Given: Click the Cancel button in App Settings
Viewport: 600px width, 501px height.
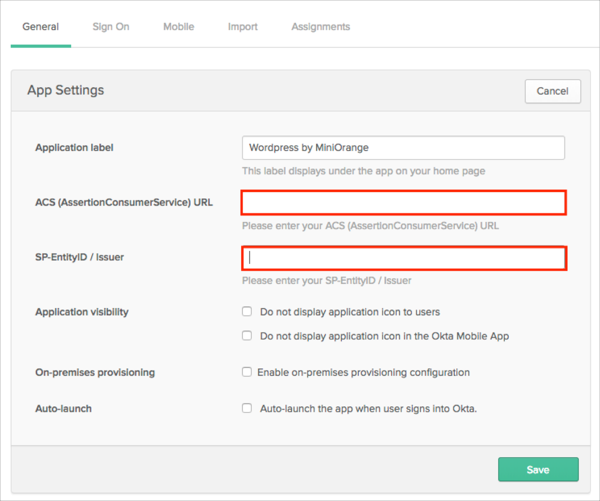Looking at the screenshot, I should (552, 91).
